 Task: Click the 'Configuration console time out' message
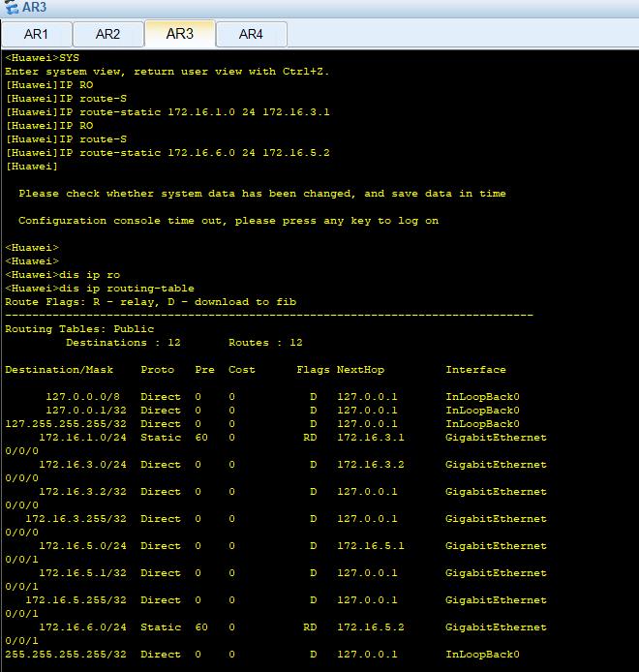pos(228,221)
